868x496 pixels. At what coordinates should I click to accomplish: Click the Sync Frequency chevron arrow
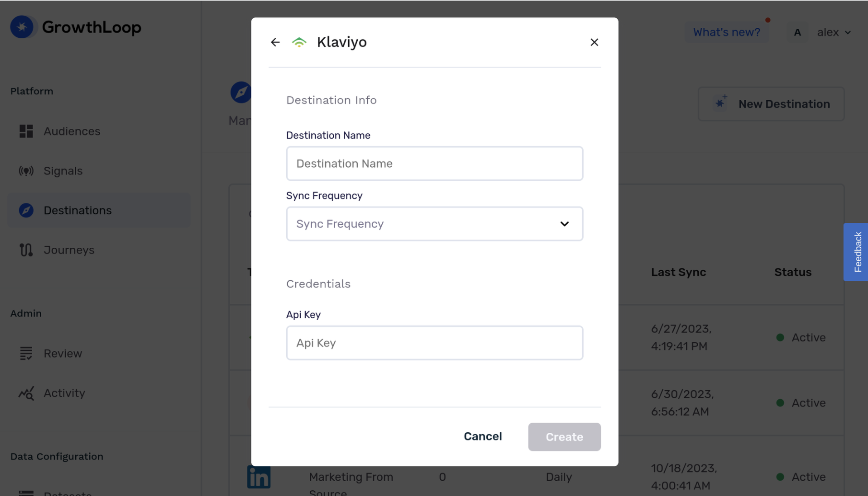(564, 224)
